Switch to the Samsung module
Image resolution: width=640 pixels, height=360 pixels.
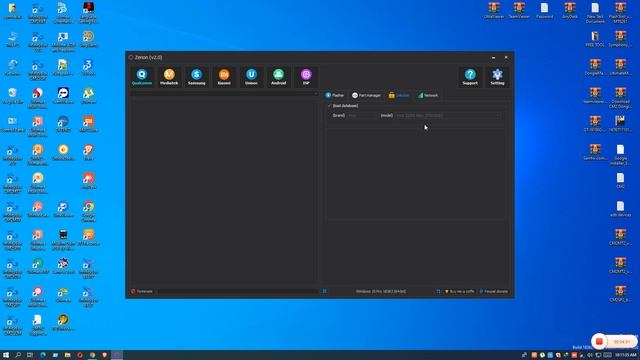pyautogui.click(x=196, y=77)
